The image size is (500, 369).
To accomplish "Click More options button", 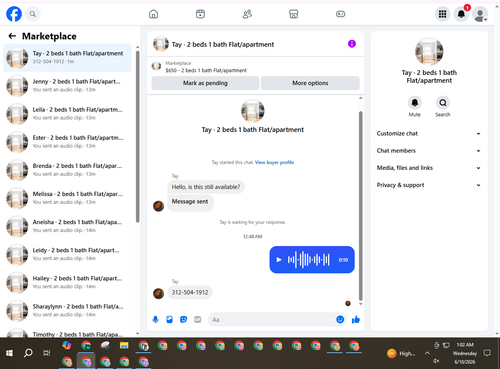I will (x=310, y=83).
